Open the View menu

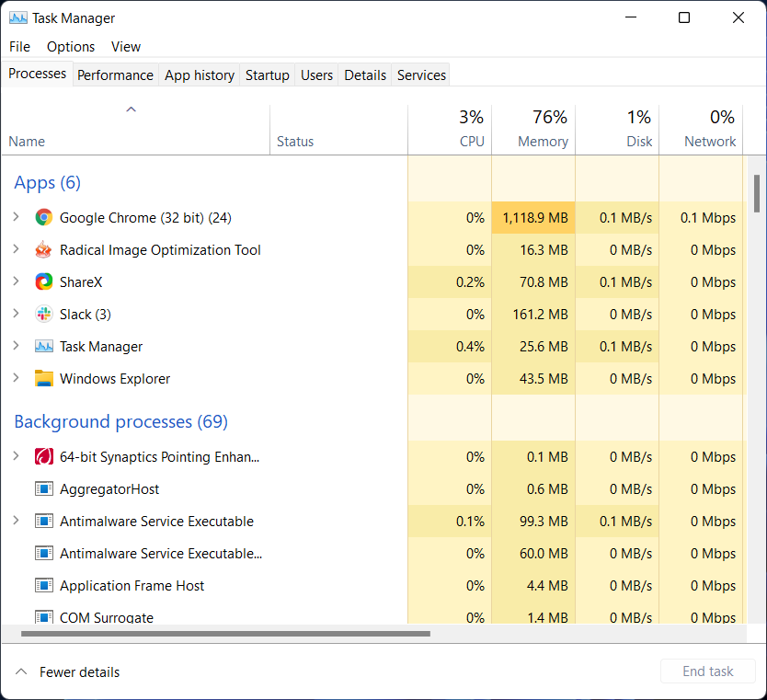click(126, 47)
